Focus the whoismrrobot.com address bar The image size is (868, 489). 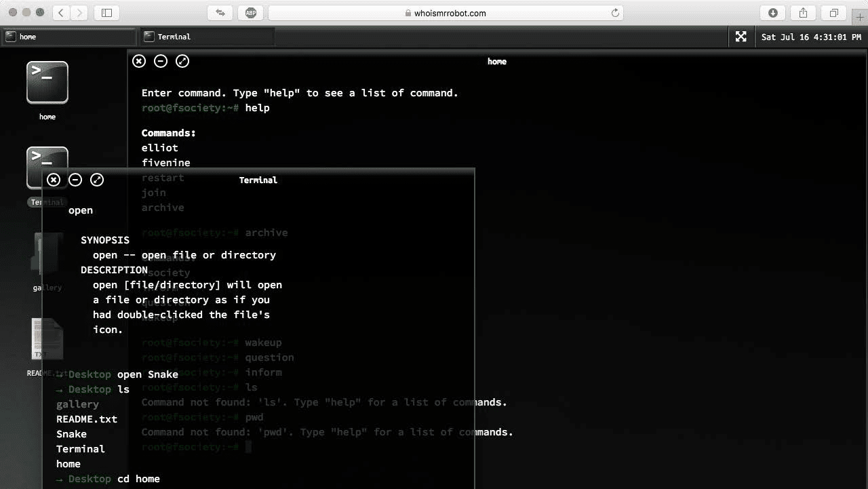[446, 13]
